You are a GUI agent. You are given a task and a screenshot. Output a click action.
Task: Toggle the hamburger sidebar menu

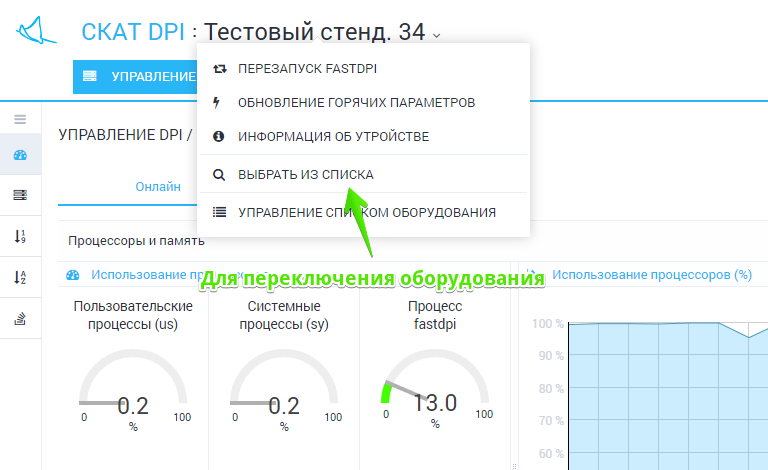20,119
